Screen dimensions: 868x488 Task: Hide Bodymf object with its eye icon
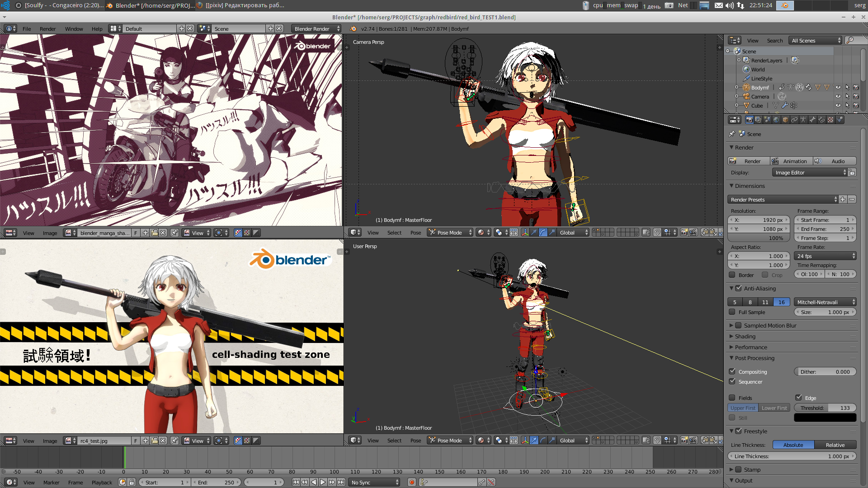[838, 87]
